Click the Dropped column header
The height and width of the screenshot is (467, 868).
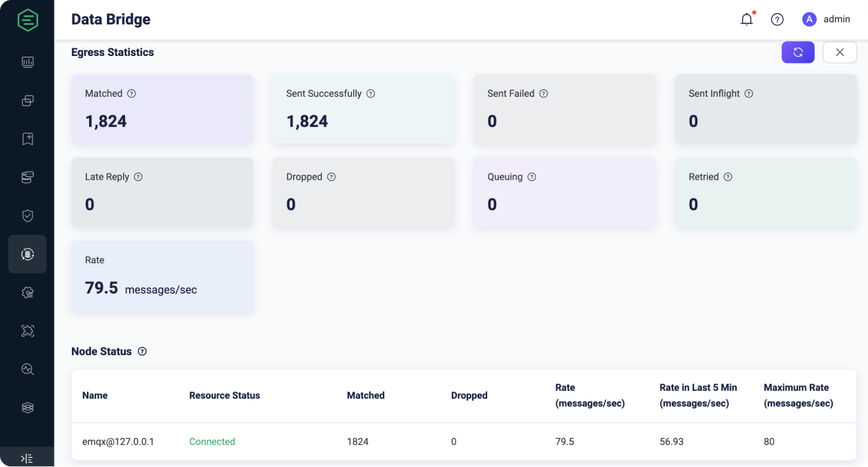469,396
